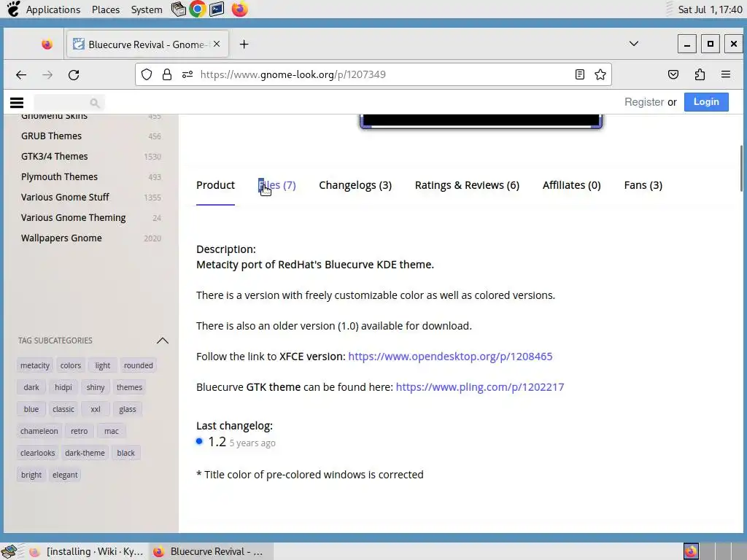This screenshot has width=747, height=560.
Task: Open the file manager panel launcher
Action: pyautogui.click(x=178, y=9)
